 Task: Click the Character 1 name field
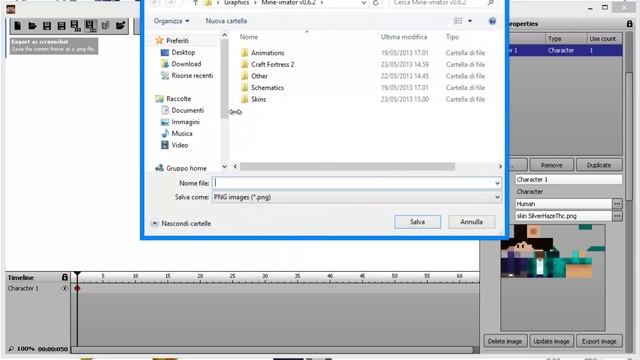tap(569, 179)
